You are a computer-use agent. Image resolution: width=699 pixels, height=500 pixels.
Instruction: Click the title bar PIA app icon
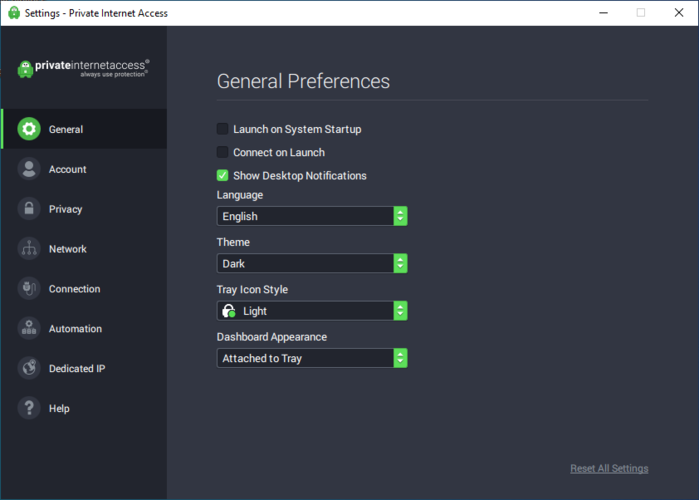click(x=14, y=12)
